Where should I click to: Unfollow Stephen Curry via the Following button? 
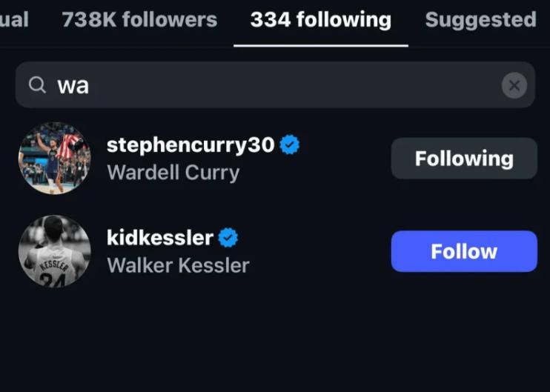[x=464, y=158]
